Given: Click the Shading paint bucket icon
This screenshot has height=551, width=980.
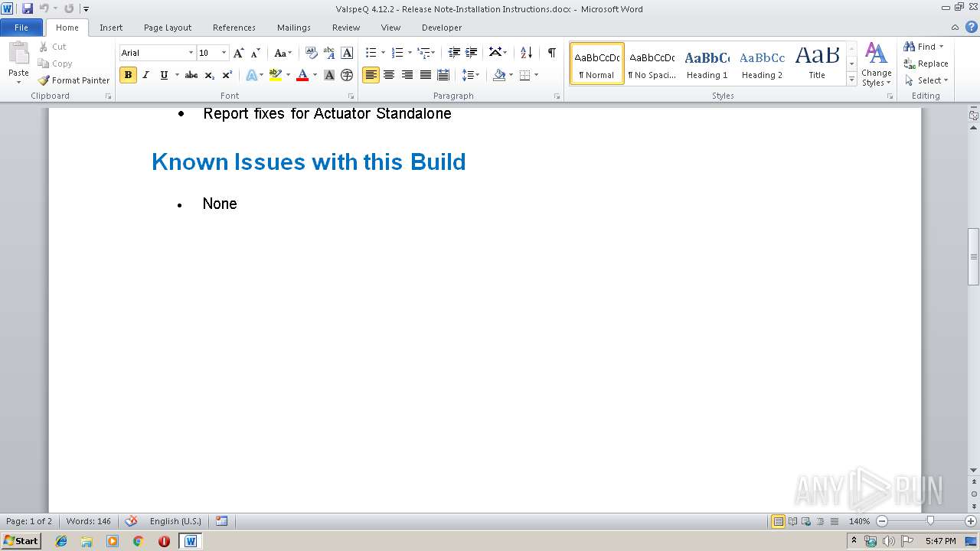Looking at the screenshot, I should point(499,75).
